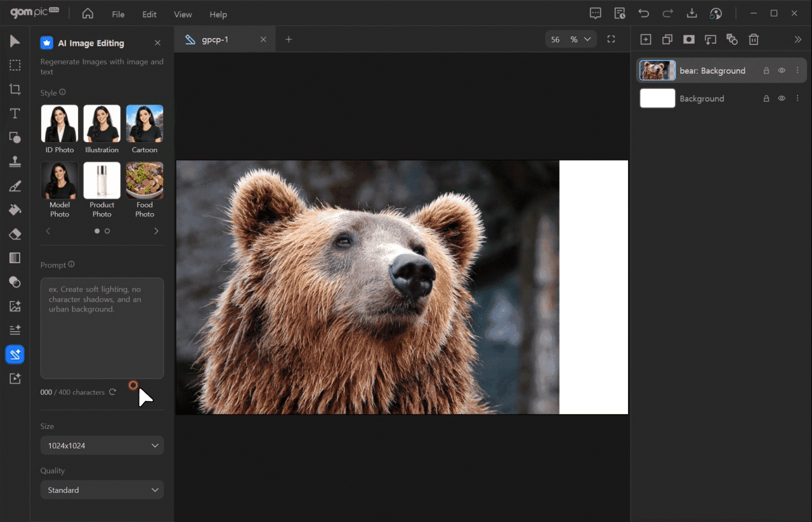
Task: Open the Size dropdown showing 1024x1024
Action: point(102,445)
